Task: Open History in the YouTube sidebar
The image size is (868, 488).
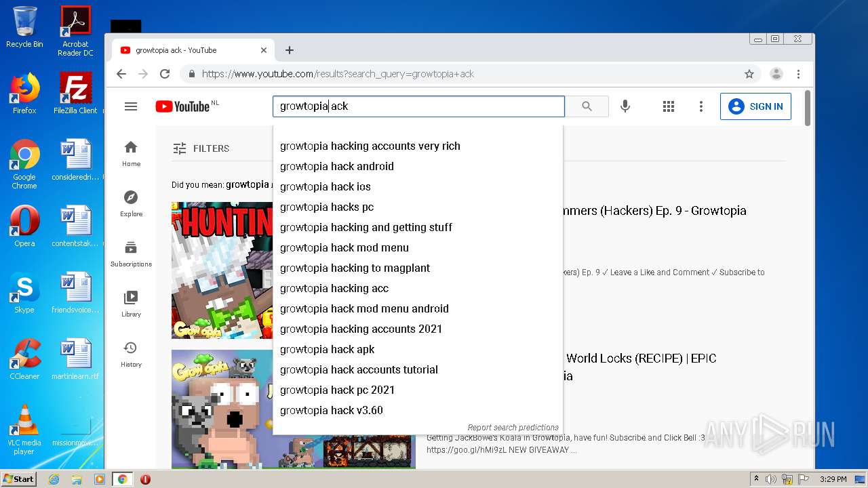Action: [131, 354]
